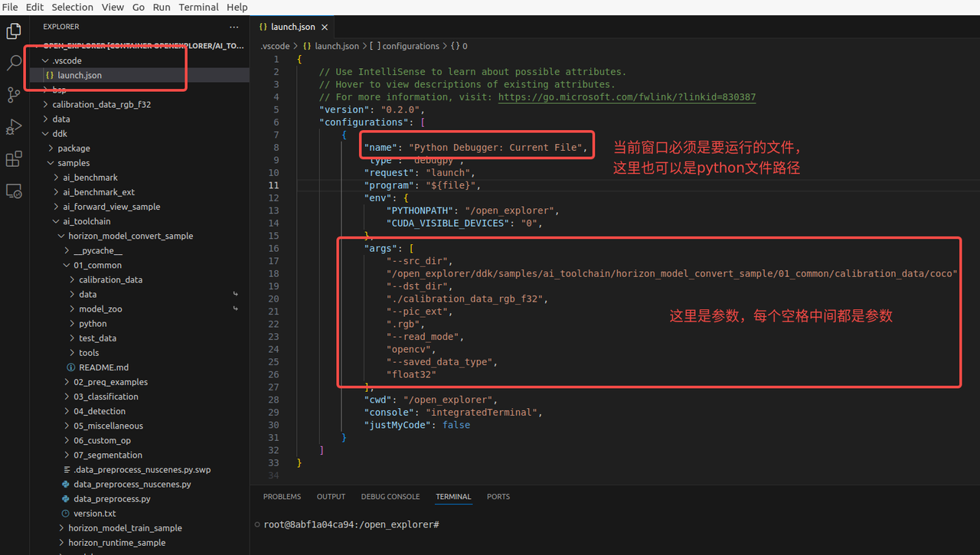Open the Source Control view icon

14,95
